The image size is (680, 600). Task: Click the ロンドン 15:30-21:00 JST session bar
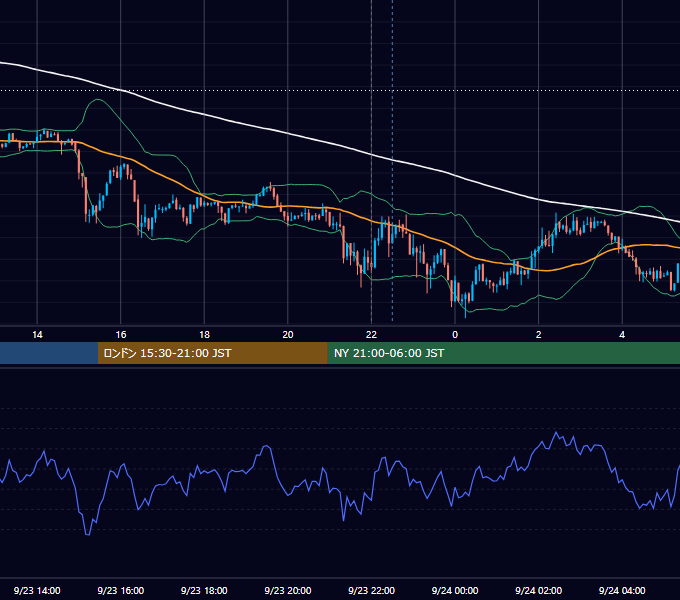click(212, 353)
